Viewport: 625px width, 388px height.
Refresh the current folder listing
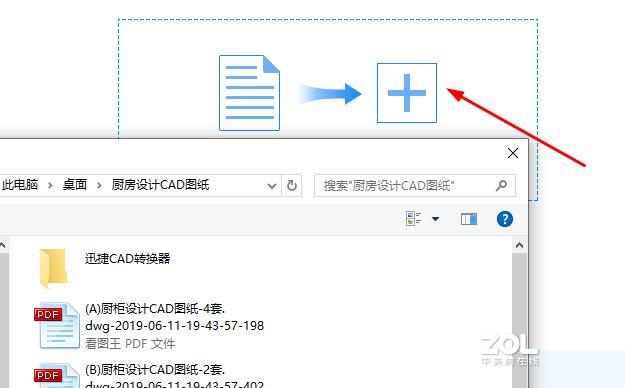(x=292, y=185)
